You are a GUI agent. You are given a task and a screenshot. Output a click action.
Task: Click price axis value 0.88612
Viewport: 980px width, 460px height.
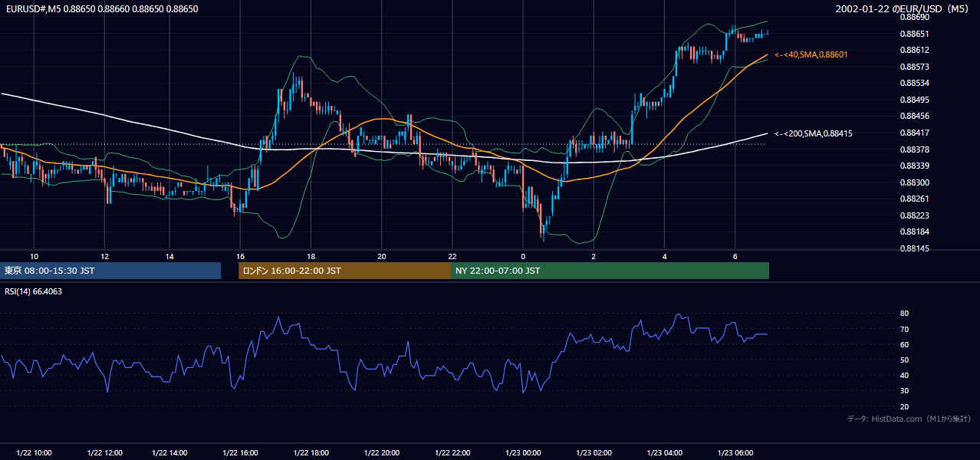click(914, 51)
